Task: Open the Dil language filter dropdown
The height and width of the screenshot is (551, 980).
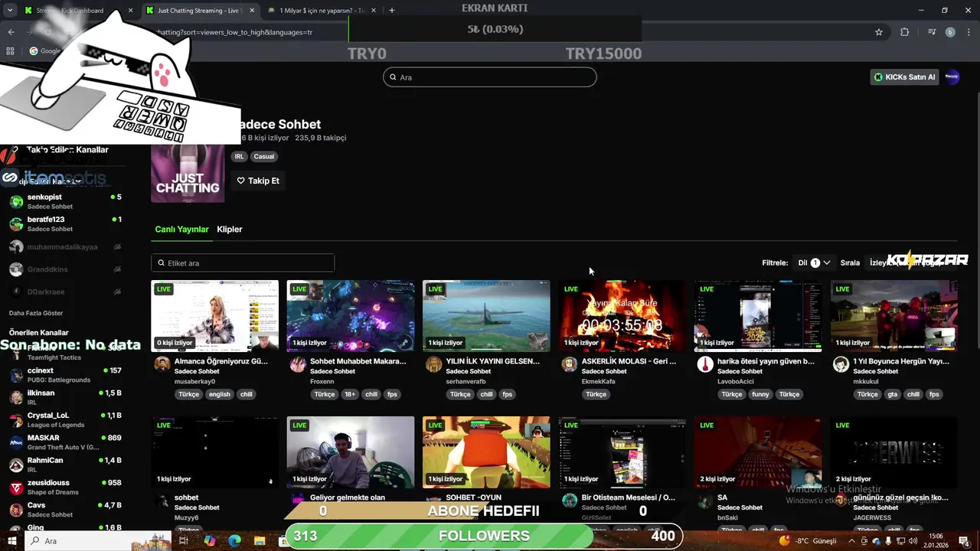Action: point(814,262)
